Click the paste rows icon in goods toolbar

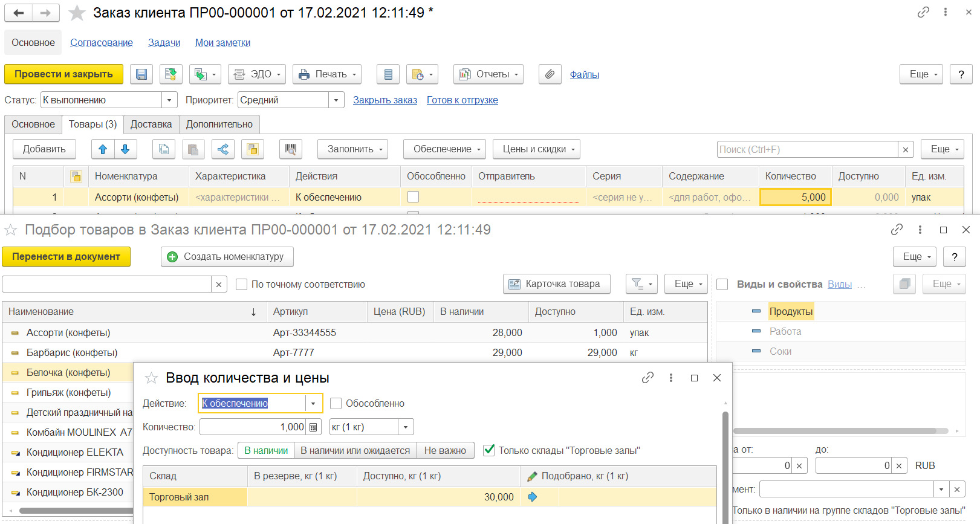point(193,149)
